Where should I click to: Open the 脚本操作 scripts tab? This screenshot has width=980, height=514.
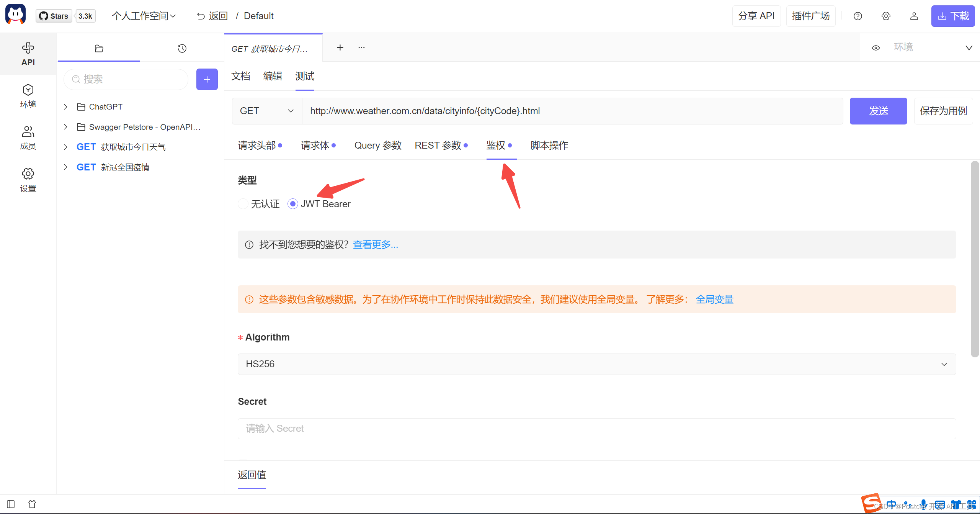(549, 146)
